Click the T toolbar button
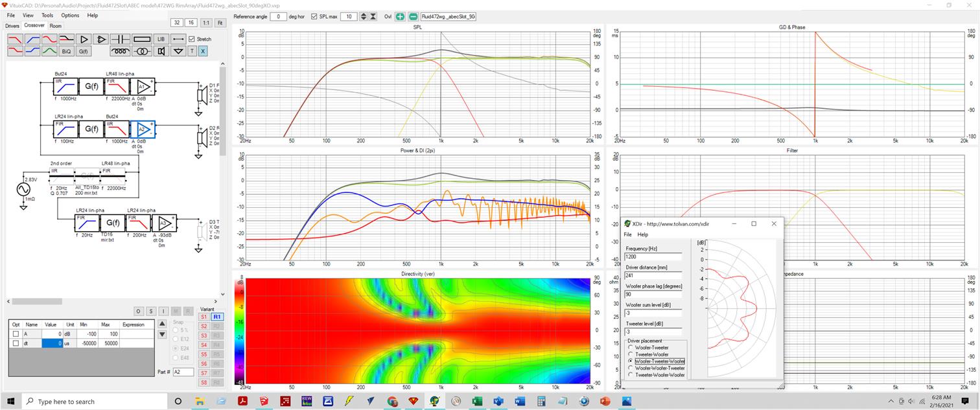Screen dimensions: 980x410 tap(192, 51)
